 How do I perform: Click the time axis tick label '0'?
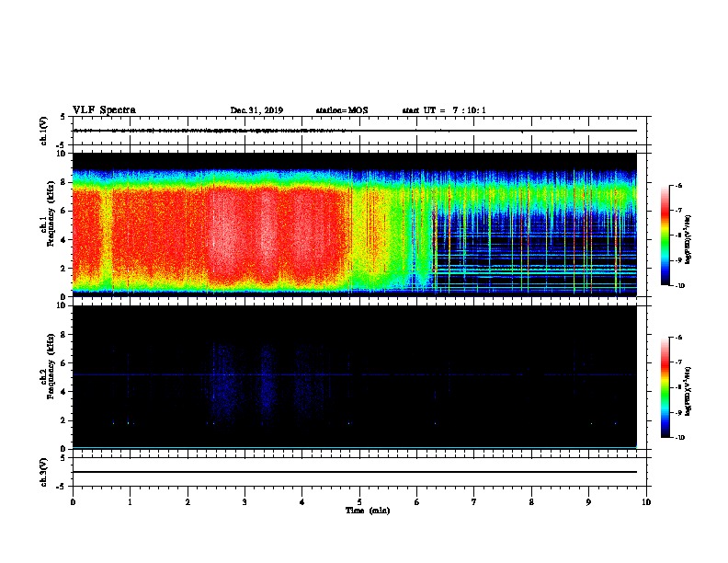click(73, 502)
